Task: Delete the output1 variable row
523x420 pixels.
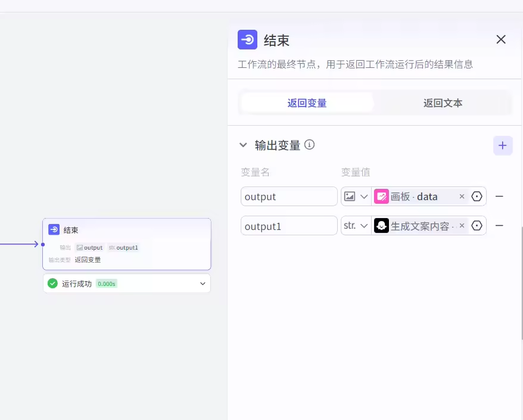Action: (500, 226)
